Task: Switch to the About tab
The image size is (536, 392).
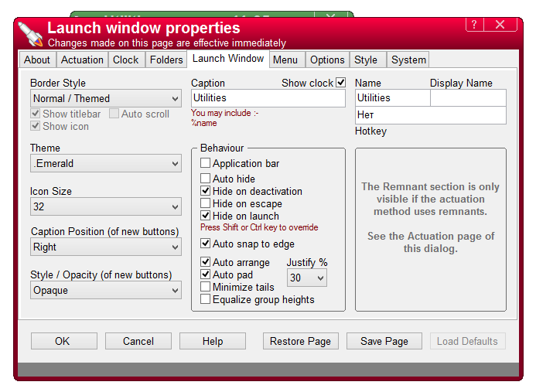Action: point(37,60)
